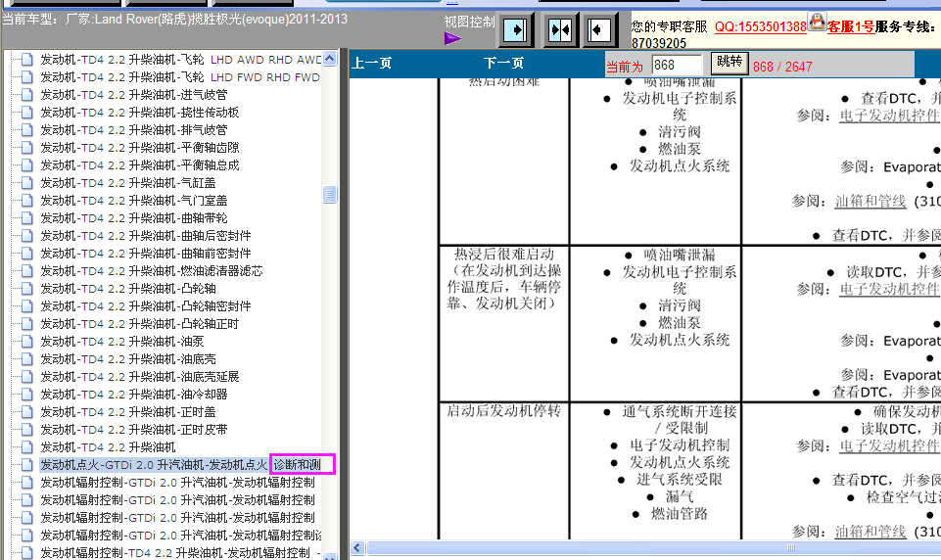Click the show-right-pane view control button

pyautogui.click(x=515, y=30)
